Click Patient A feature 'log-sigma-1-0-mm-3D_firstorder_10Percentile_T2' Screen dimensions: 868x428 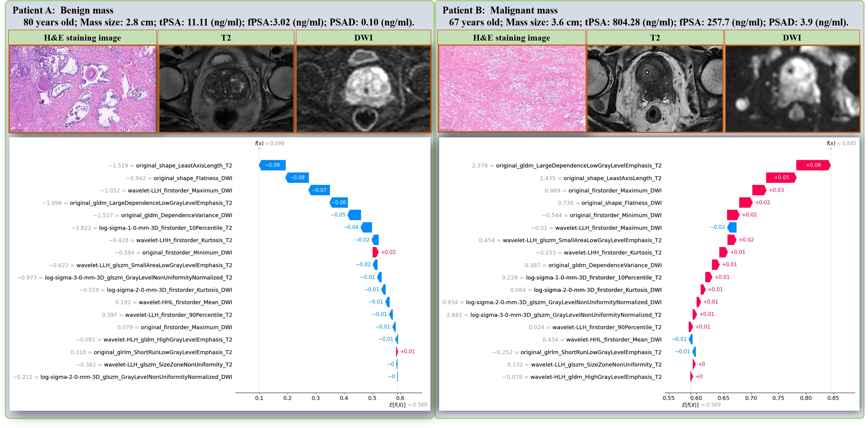tap(166, 228)
